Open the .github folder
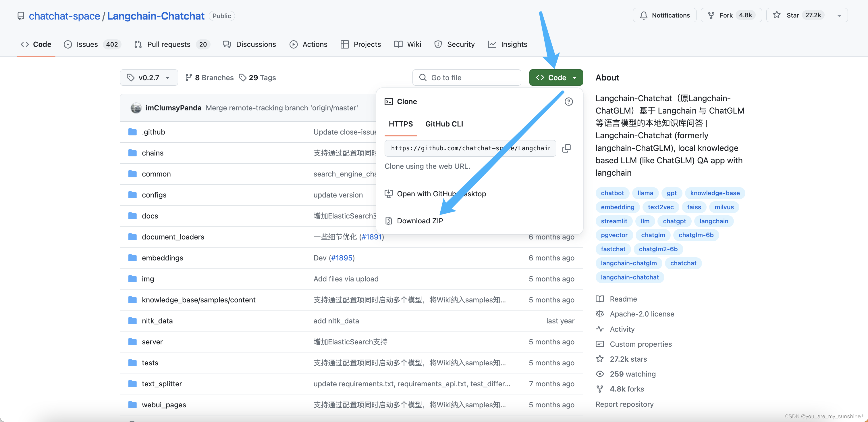The width and height of the screenshot is (868, 422). coord(153,132)
